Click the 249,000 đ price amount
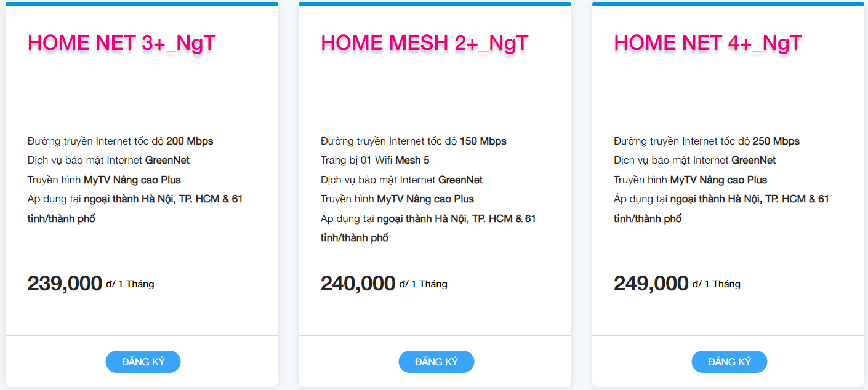Screen dimensions: 868x390 point(651,284)
